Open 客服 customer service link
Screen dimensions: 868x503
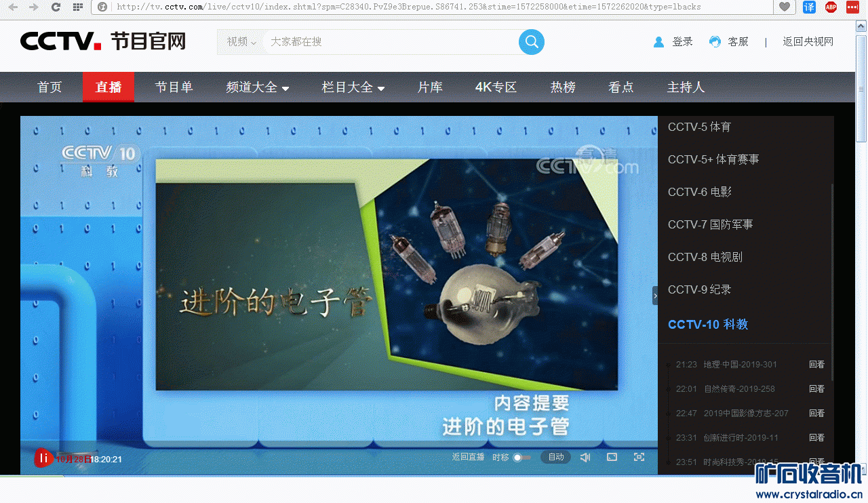738,42
